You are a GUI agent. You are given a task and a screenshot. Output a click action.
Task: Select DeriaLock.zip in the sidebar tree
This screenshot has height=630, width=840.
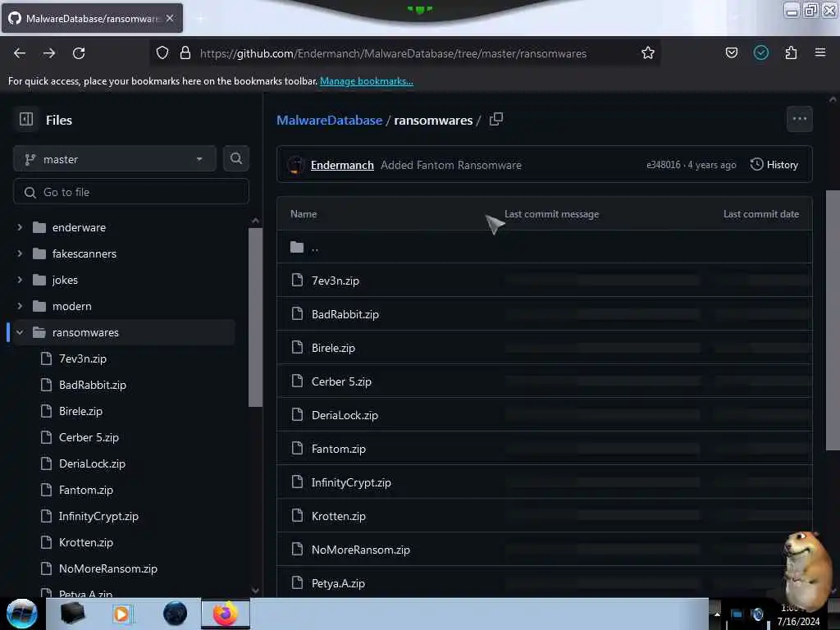[92, 463]
